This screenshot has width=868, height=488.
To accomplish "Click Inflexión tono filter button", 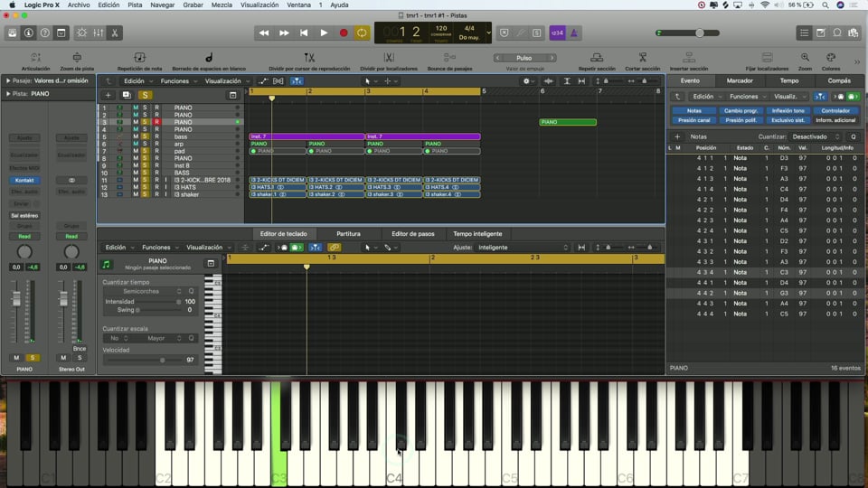I will pyautogui.click(x=788, y=110).
